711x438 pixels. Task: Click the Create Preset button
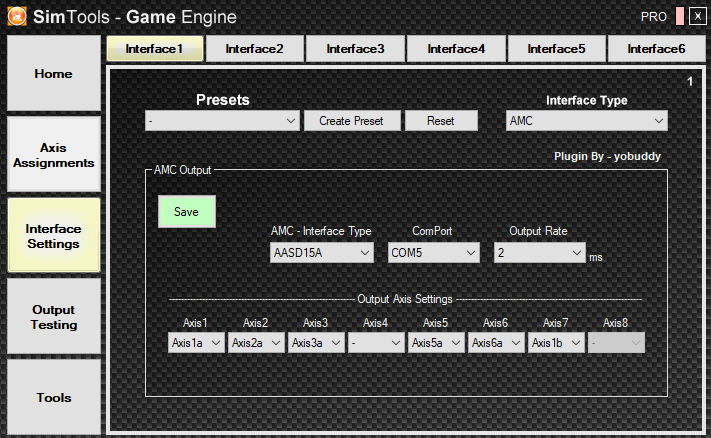click(x=351, y=121)
